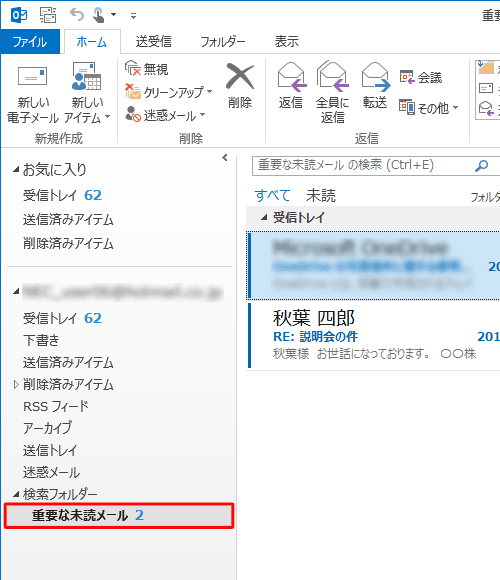Collapse the お気に入り section
Viewport: 500px width, 580px height.
[16, 170]
